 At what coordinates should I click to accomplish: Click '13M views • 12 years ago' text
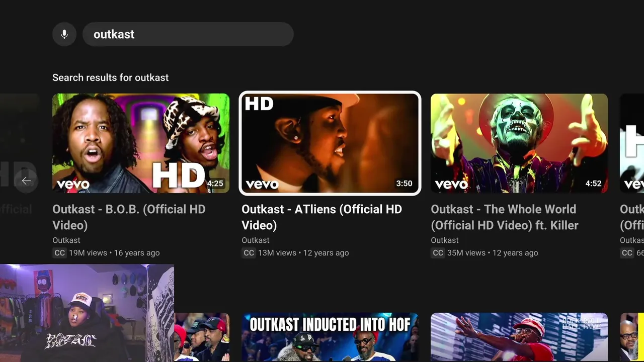(x=303, y=253)
